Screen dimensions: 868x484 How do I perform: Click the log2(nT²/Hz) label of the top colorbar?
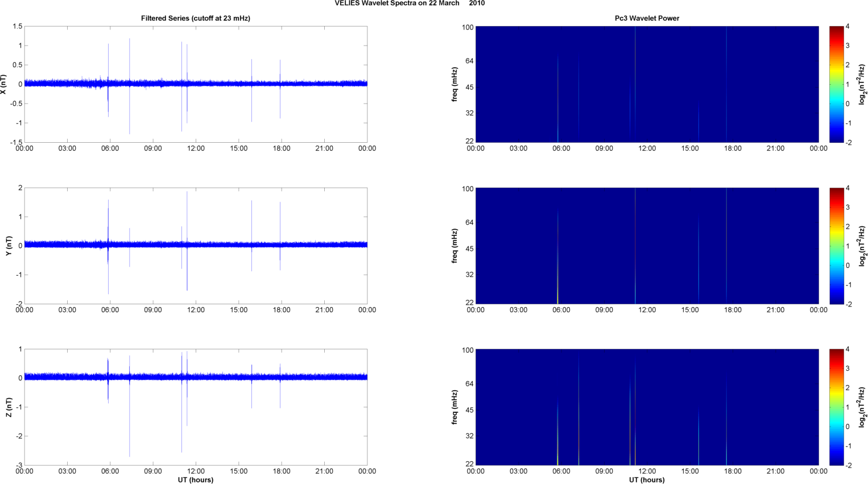(x=862, y=84)
